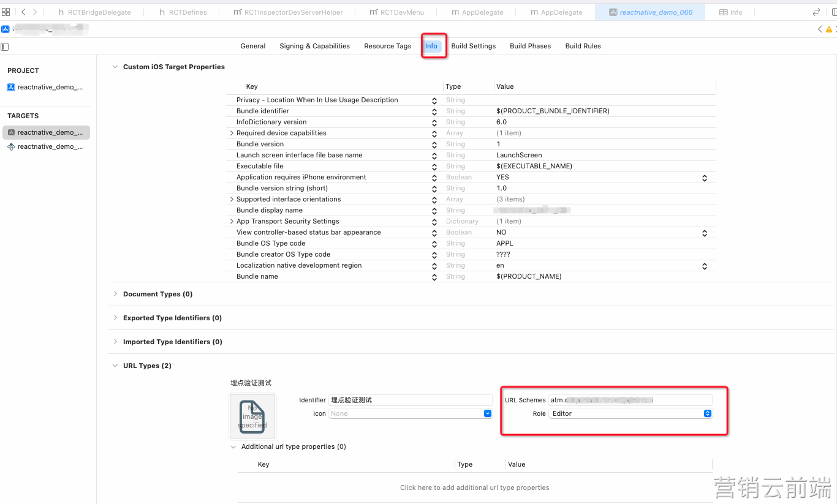
Task: Go forward with the right chevron
Action: coord(35,12)
